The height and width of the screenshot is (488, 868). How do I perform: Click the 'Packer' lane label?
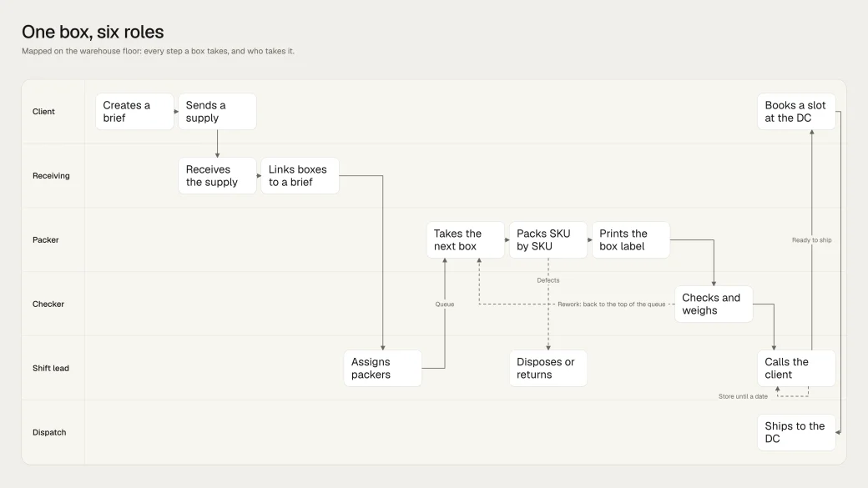pos(45,239)
